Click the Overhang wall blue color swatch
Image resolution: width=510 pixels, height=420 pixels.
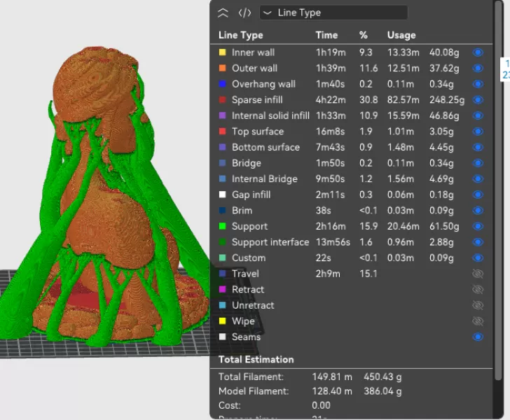click(223, 84)
